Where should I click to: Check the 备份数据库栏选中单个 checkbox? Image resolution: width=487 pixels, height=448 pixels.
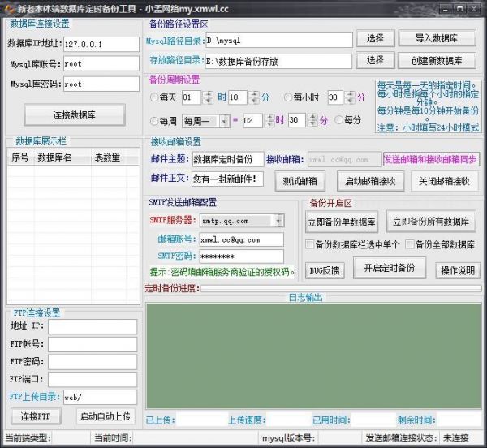coord(310,244)
